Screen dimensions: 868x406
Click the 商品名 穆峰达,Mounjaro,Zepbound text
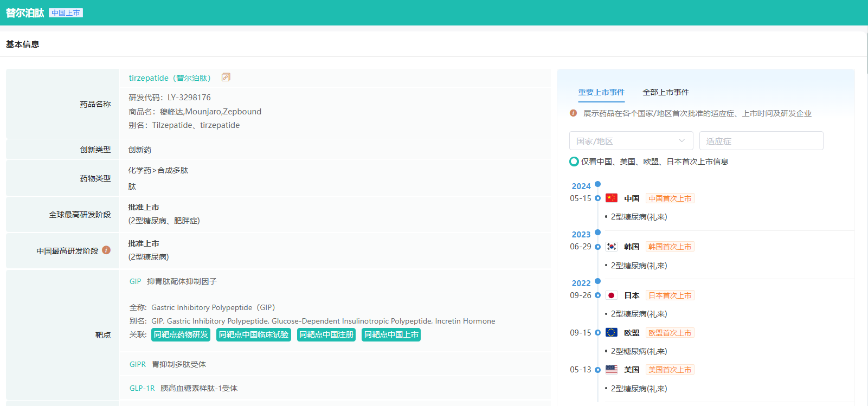195,112
